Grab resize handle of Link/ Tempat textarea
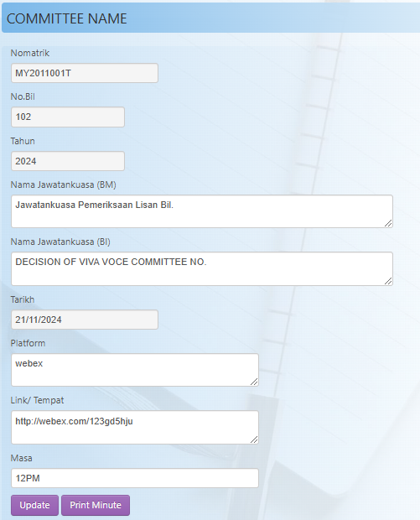420x520 pixels. point(254,439)
